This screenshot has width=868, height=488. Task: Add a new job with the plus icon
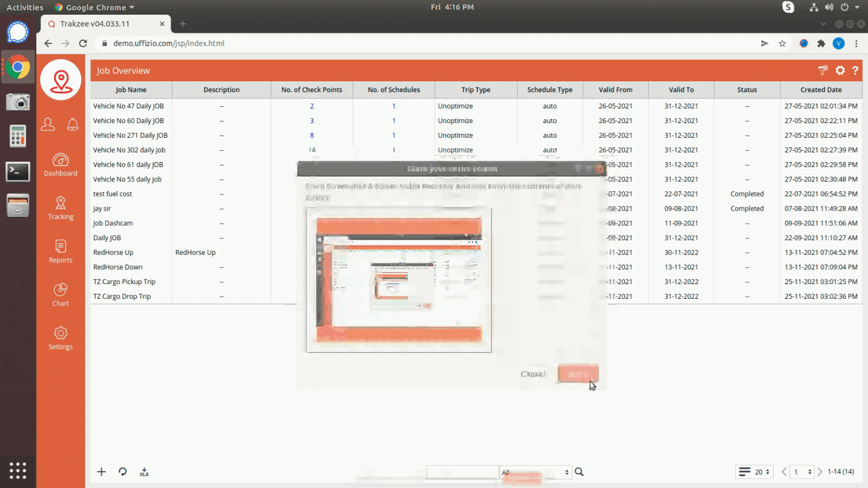pos(102,472)
